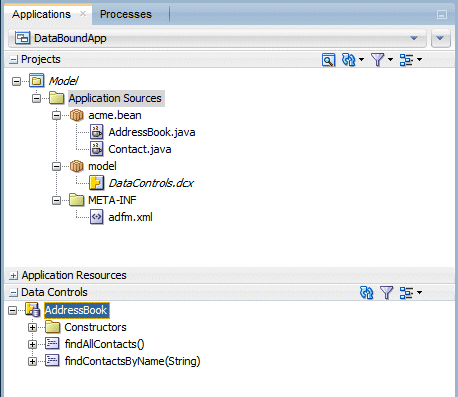458x397 pixels.
Task: Select the Constructors label
Action: tap(95, 327)
